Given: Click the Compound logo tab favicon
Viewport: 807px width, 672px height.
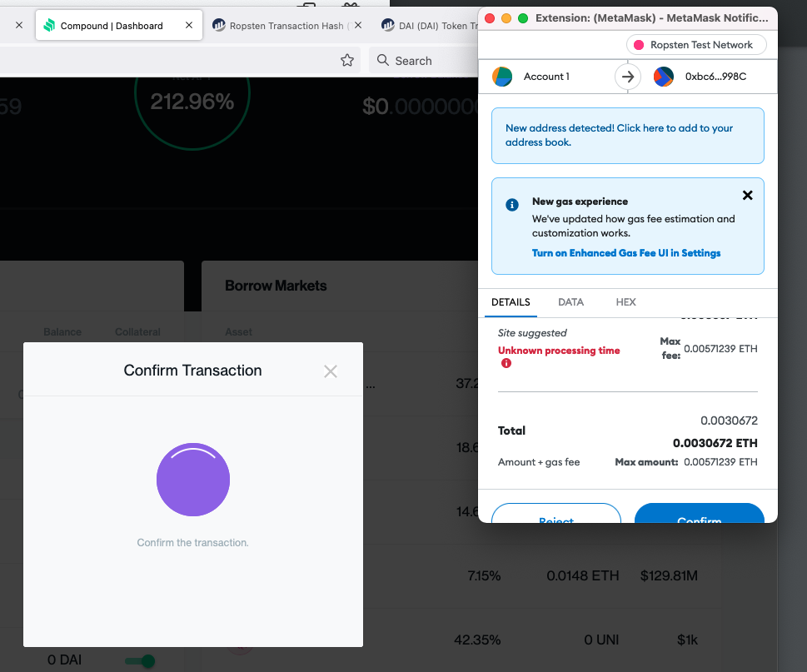Looking at the screenshot, I should 49,25.
